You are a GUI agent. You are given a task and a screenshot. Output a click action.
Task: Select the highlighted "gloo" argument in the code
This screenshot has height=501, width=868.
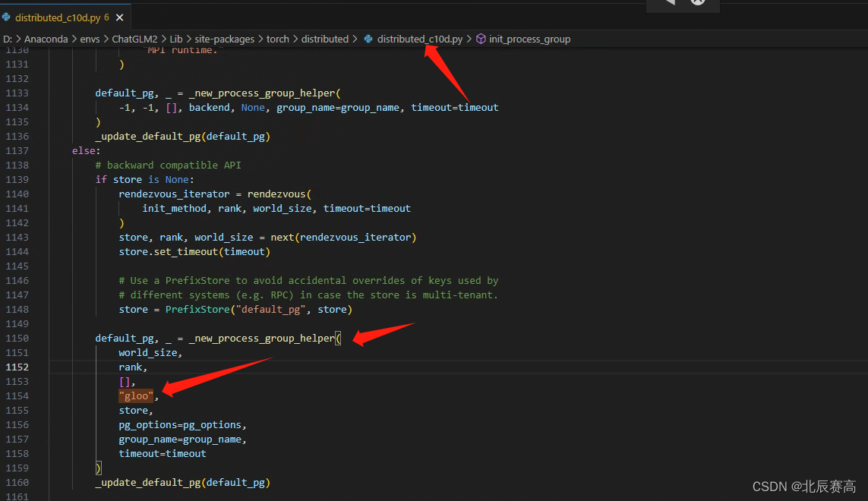coord(136,395)
